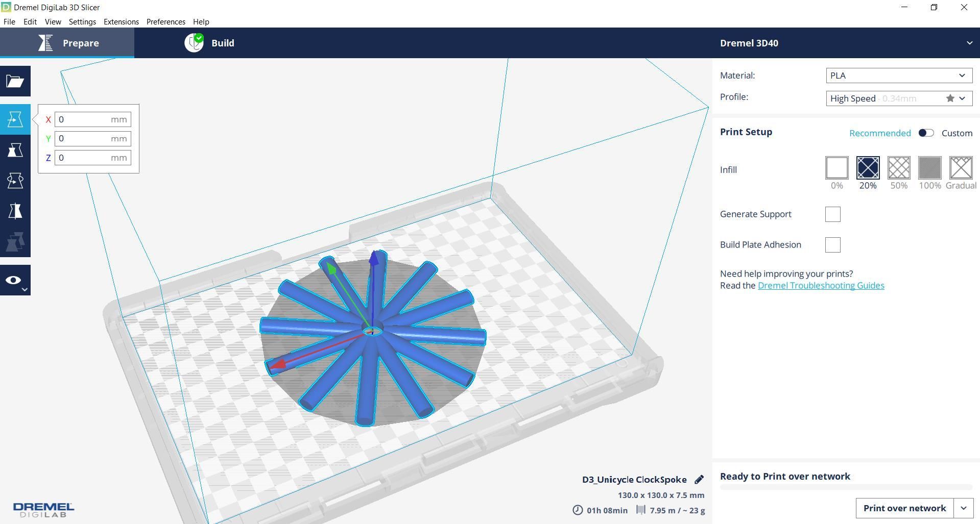The width and height of the screenshot is (980, 524).
Task: Select the Rotate tool in sidebar
Action: (15, 181)
